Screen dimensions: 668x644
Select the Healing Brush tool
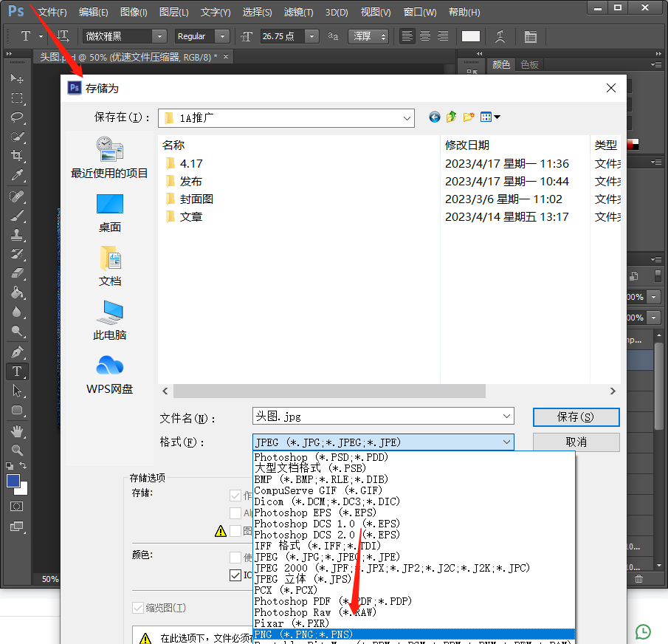(17, 196)
